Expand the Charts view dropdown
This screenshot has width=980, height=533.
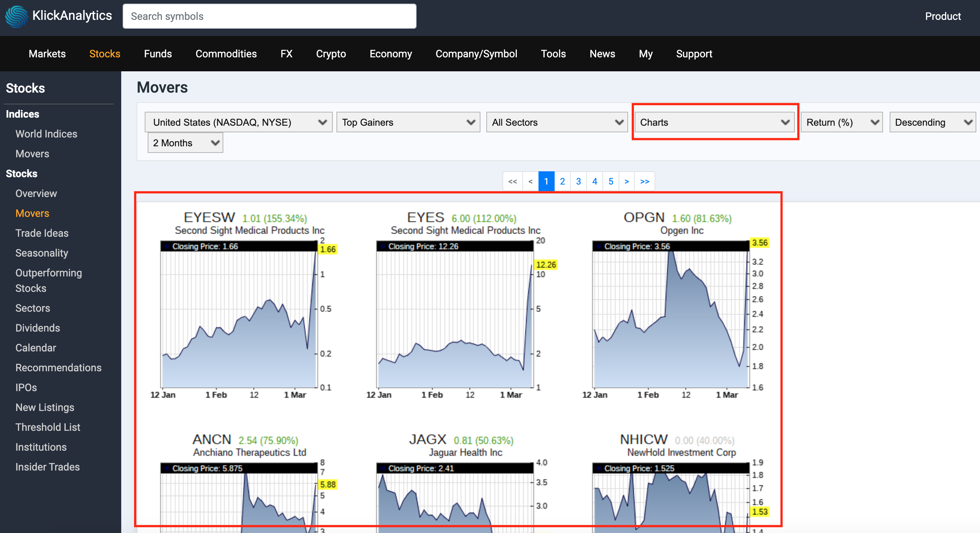(x=714, y=122)
